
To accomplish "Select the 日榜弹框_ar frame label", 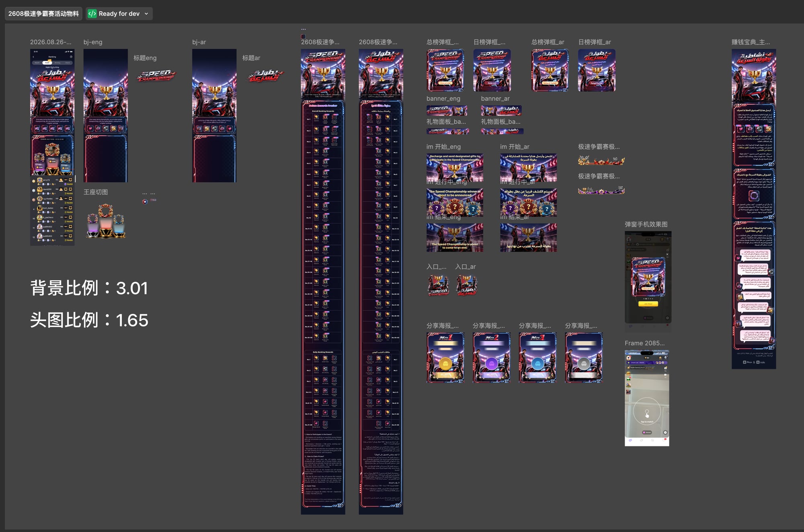I will point(595,42).
